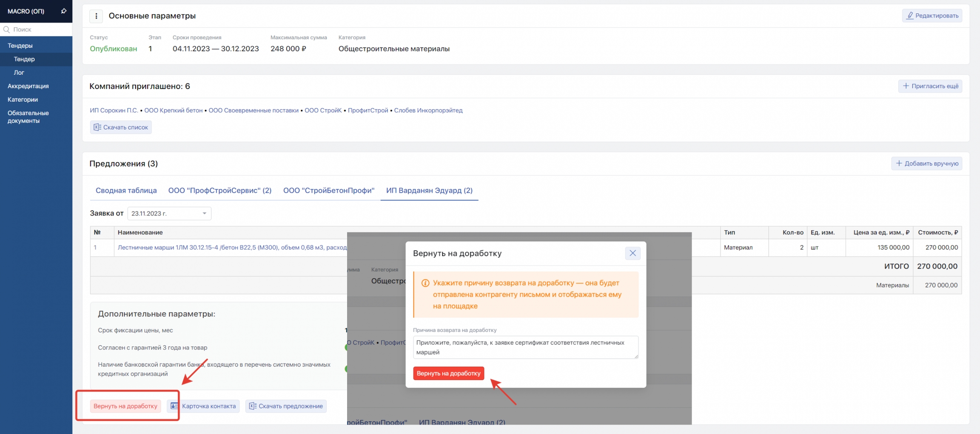The width and height of the screenshot is (980, 434).
Task: Open the ООО "ПрофСтройСервис" (2) tab
Action: click(219, 190)
